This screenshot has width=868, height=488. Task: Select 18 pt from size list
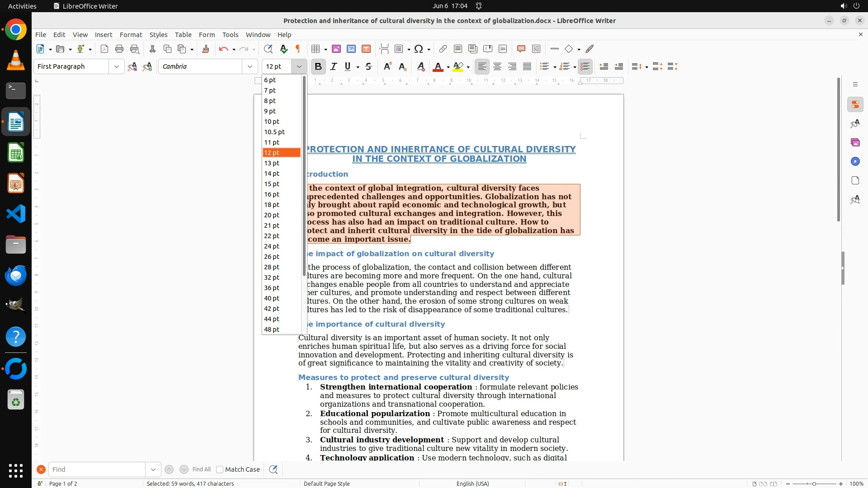[x=272, y=205]
